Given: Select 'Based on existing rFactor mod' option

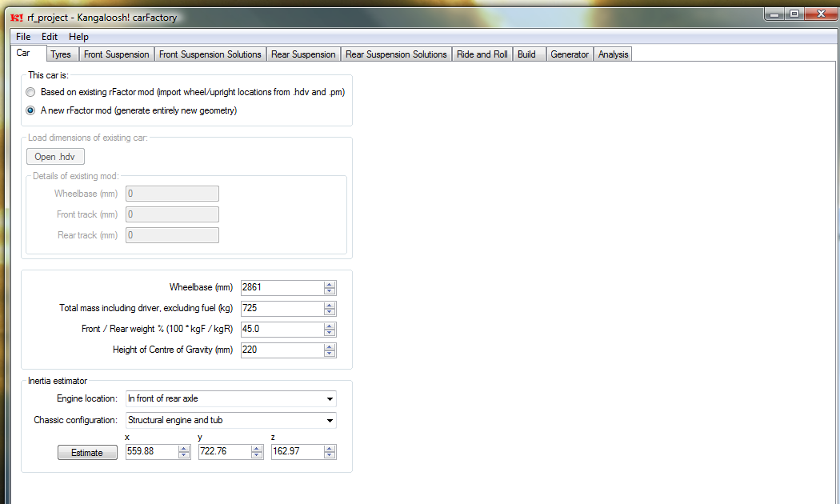Looking at the screenshot, I should click(30, 92).
